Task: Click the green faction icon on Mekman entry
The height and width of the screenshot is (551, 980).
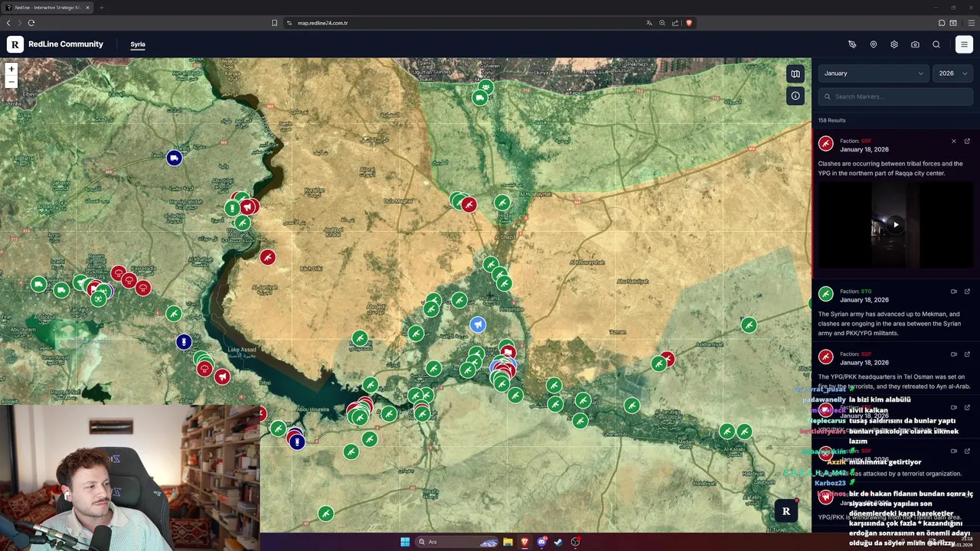Action: (825, 293)
